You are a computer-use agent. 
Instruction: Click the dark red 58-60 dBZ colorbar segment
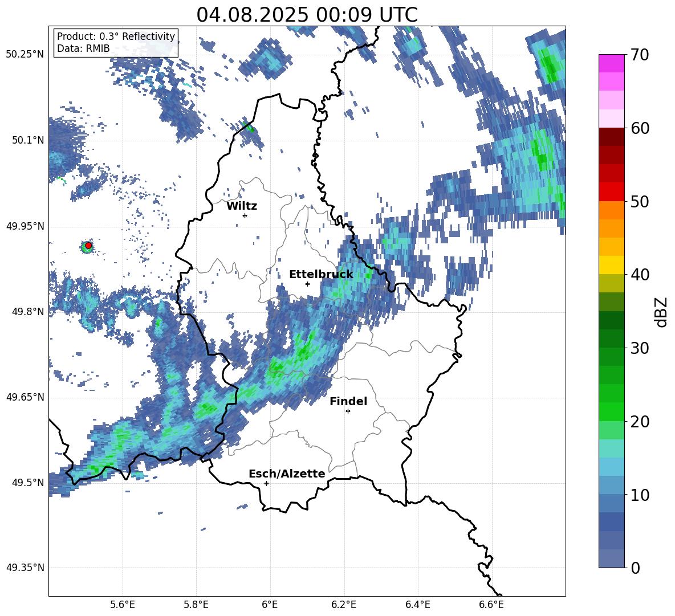[x=612, y=137]
